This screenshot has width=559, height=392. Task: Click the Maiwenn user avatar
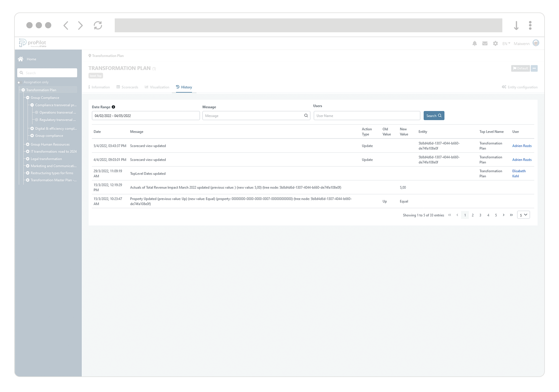click(536, 43)
